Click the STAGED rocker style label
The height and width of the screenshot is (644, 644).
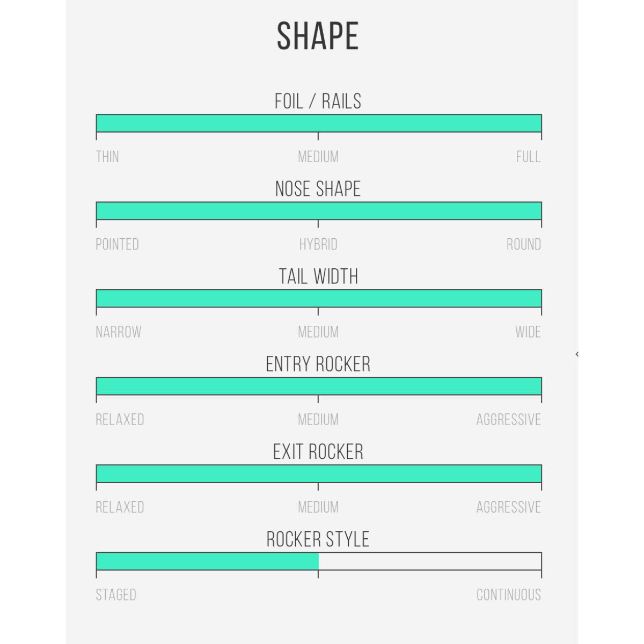116,595
